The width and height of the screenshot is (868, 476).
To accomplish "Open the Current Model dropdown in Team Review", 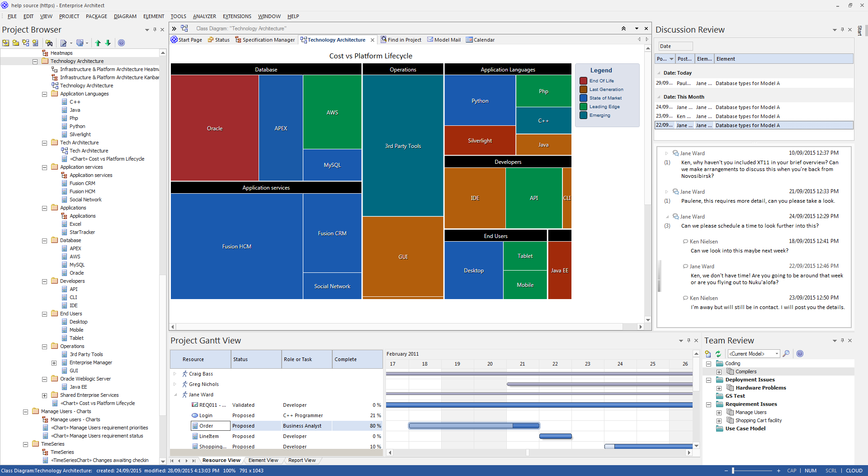I will [x=777, y=354].
